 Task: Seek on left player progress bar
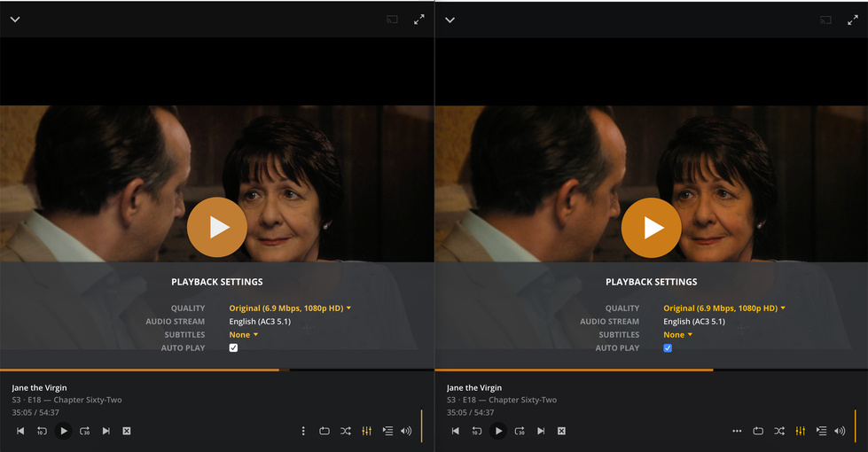click(217, 370)
